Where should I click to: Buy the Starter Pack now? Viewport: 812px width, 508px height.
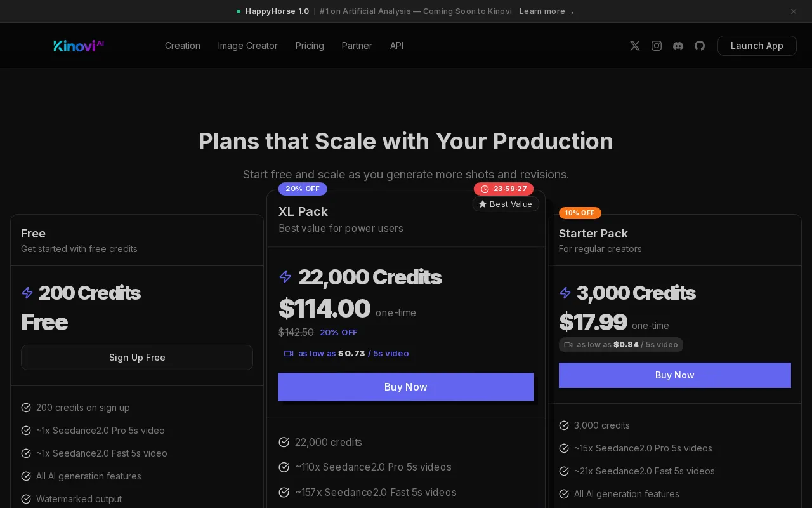(675, 375)
